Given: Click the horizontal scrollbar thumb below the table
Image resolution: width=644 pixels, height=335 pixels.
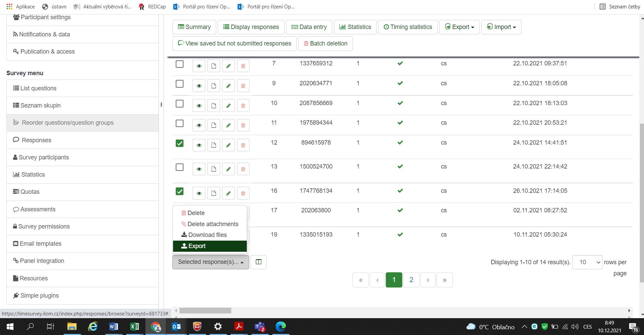Looking at the screenshot, I should pyautogui.click(x=205, y=311).
